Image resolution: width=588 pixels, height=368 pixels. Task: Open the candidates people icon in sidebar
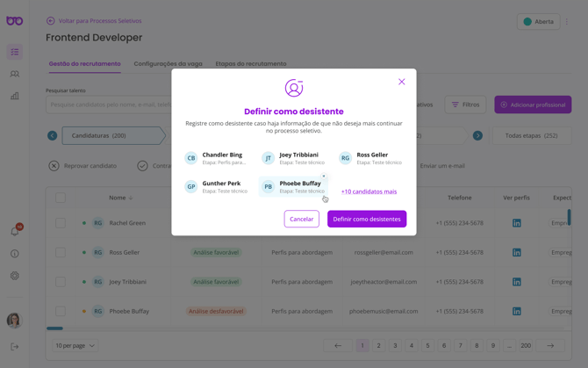(15, 74)
